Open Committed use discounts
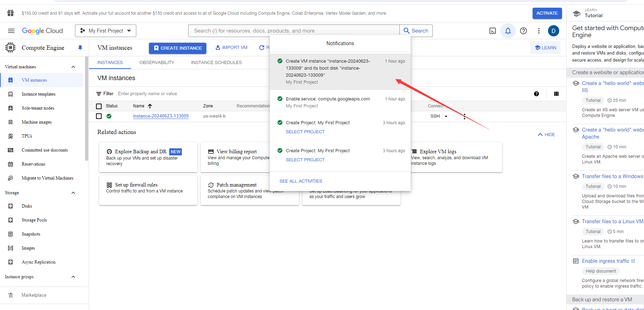This screenshot has width=644, height=310. [x=45, y=150]
